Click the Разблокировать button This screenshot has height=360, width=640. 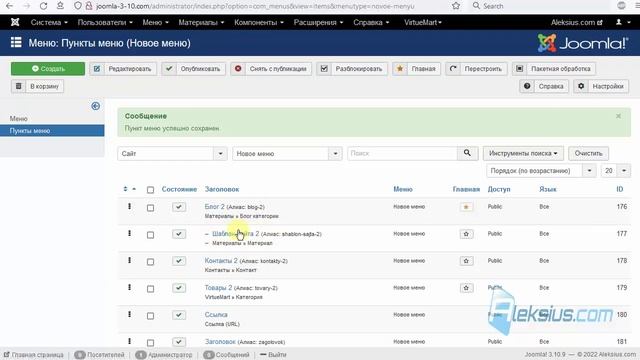[x=352, y=69]
